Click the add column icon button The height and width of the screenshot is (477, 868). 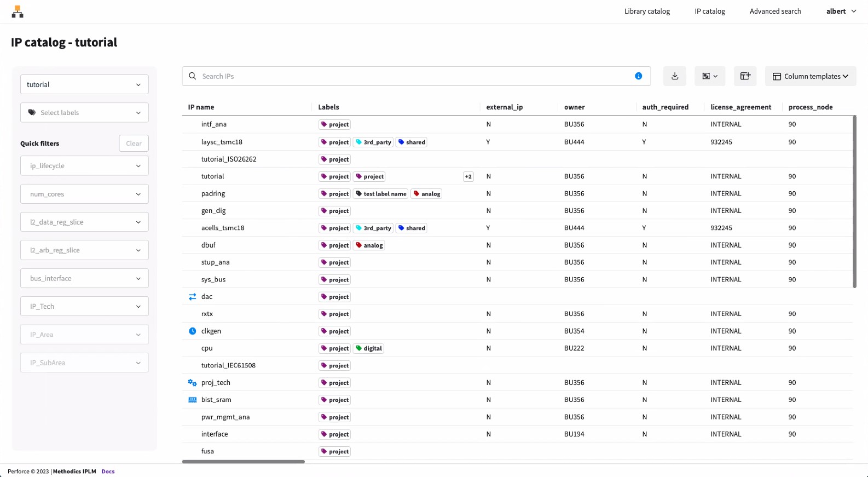click(x=745, y=76)
